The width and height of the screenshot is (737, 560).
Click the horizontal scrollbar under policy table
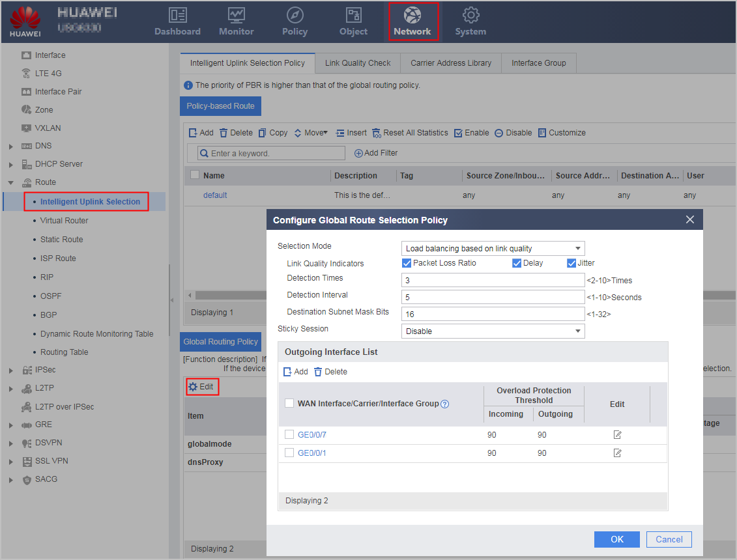click(x=230, y=296)
